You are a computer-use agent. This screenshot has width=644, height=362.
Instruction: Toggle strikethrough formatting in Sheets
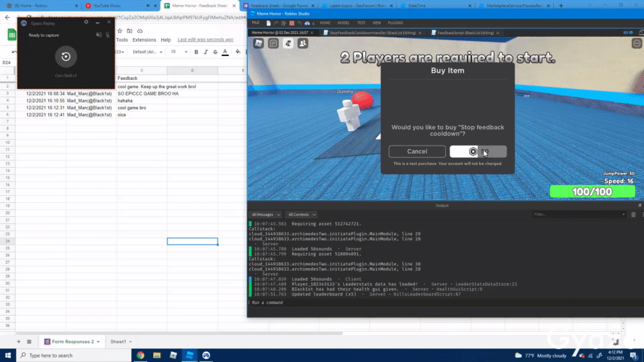215,52
